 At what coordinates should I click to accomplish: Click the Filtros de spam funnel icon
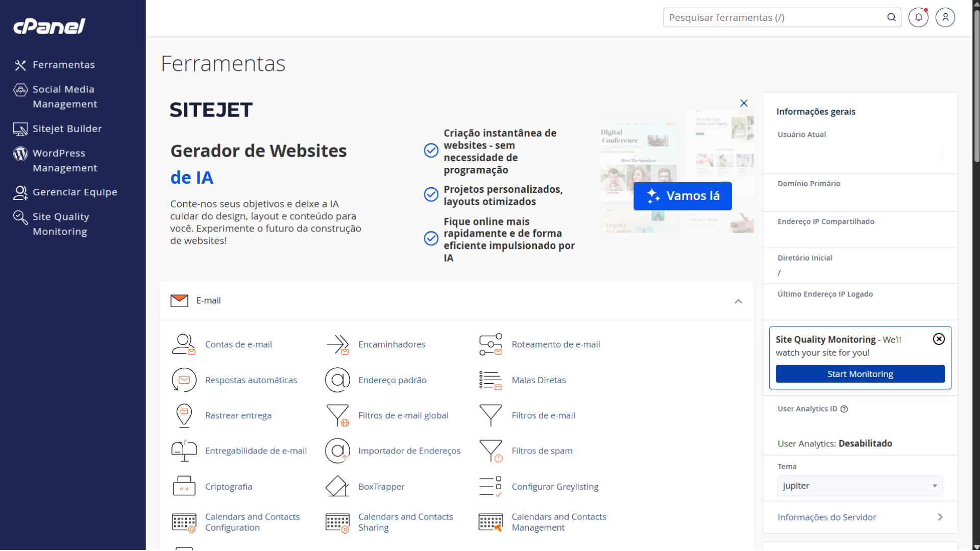(491, 451)
